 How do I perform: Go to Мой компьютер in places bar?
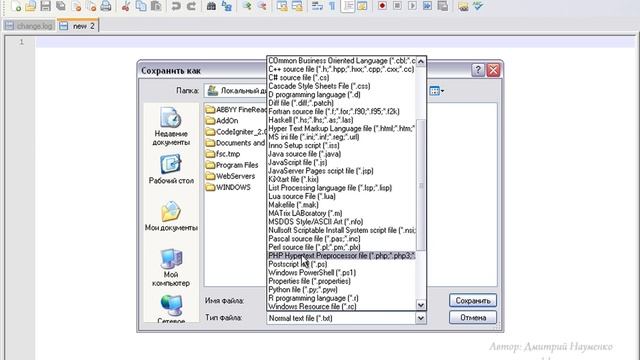(171, 267)
